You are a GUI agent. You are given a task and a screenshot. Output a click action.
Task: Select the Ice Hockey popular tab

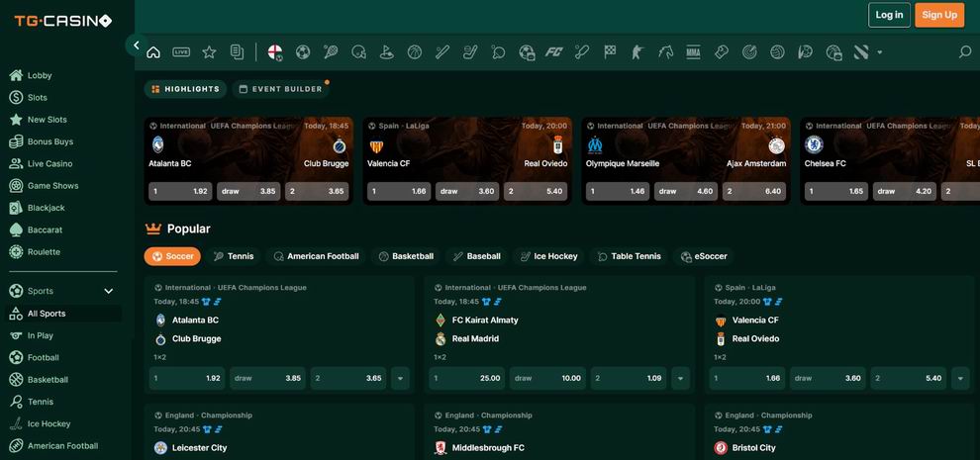coord(547,256)
